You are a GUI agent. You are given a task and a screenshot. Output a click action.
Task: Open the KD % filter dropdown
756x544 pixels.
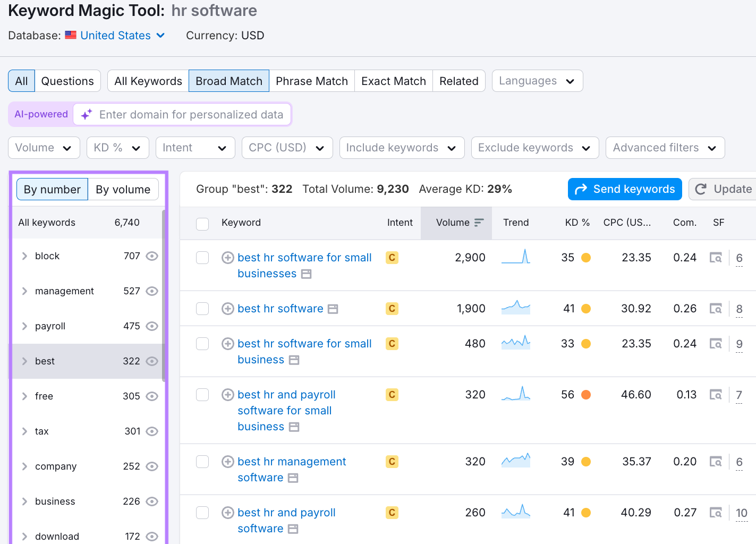coord(117,147)
